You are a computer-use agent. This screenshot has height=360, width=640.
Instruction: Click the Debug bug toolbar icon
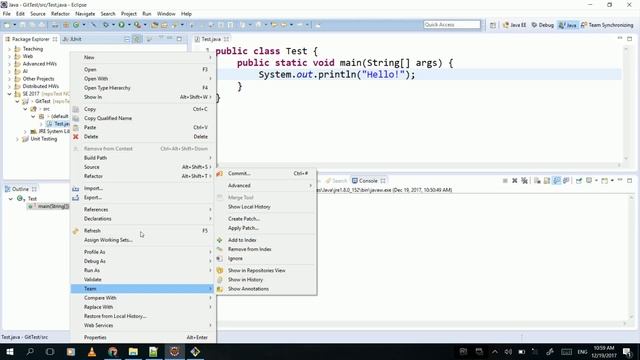coord(106,25)
